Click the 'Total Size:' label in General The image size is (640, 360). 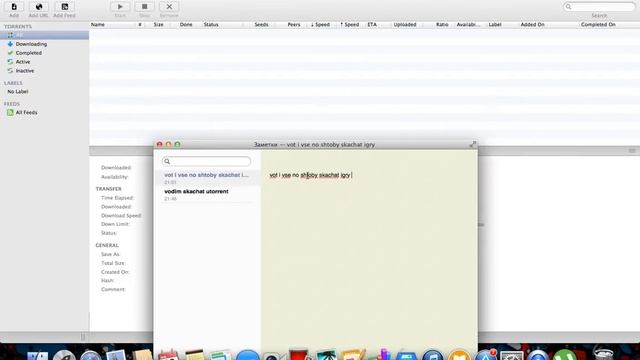[113, 263]
